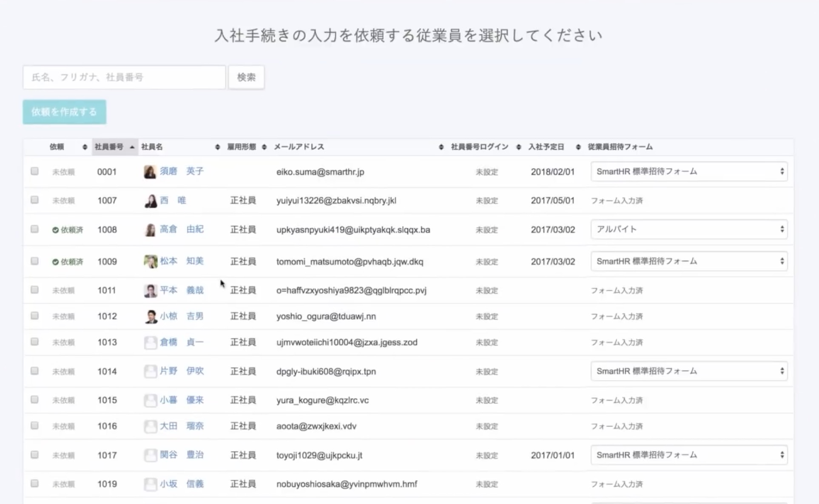Focus the name search input field

pyautogui.click(x=124, y=77)
